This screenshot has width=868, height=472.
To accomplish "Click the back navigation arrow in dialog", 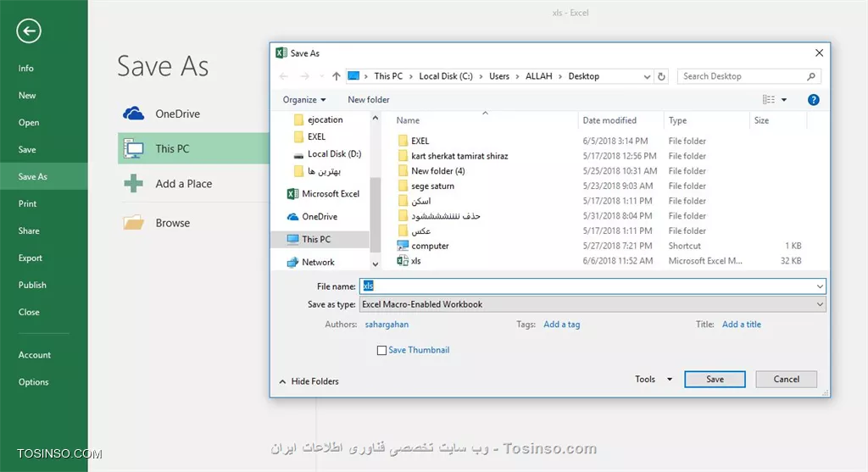I will (284, 76).
